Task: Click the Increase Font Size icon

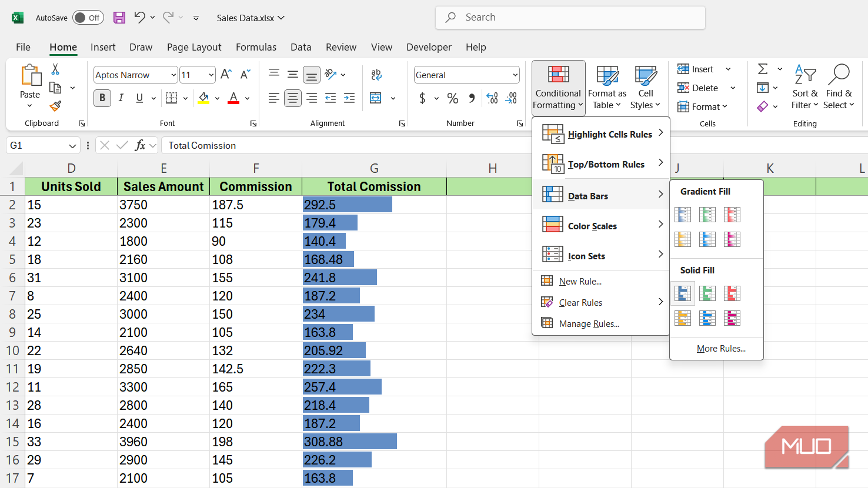Action: tap(226, 75)
